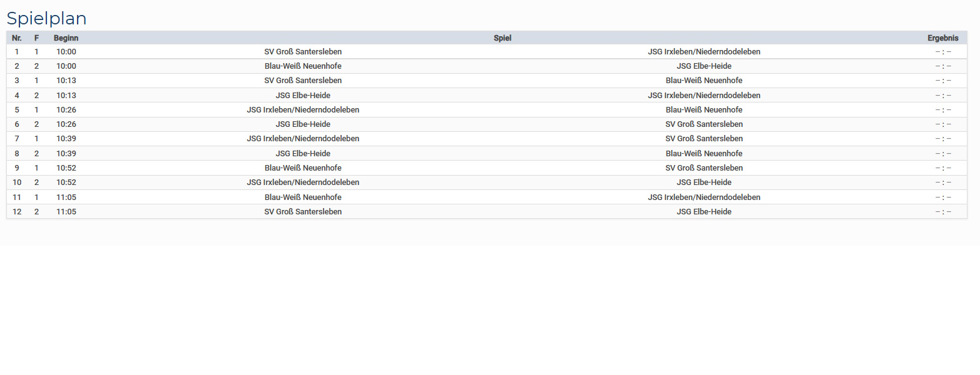Click the Beginn column header
This screenshot has height=375, width=980.
click(66, 38)
